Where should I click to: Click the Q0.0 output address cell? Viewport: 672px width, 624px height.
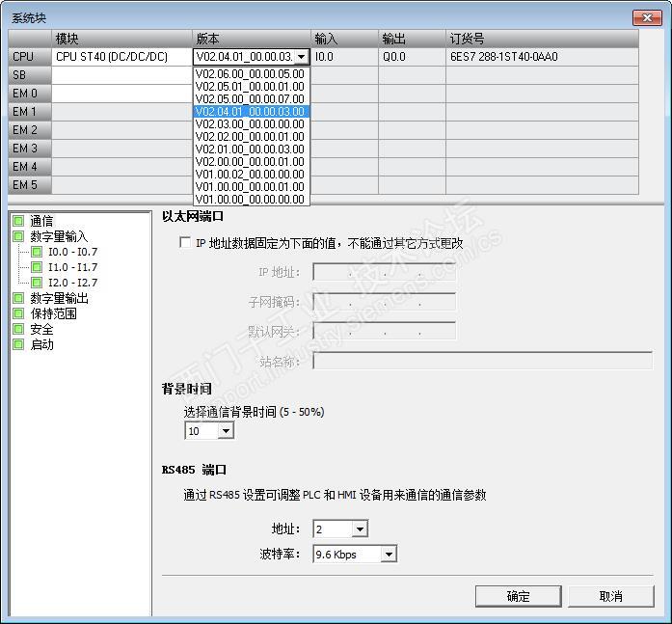coord(412,57)
